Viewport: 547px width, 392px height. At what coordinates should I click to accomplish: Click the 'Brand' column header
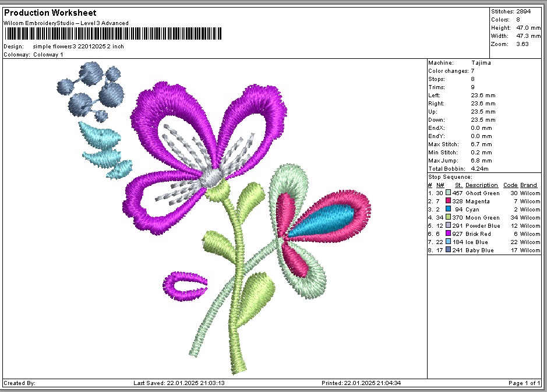pyautogui.click(x=528, y=185)
